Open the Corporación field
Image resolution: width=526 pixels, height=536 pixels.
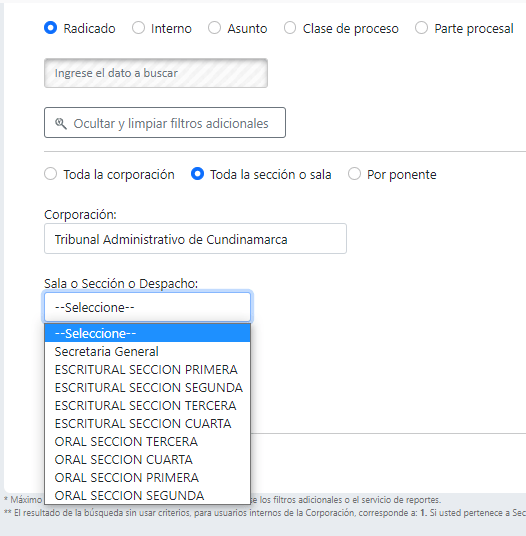195,239
